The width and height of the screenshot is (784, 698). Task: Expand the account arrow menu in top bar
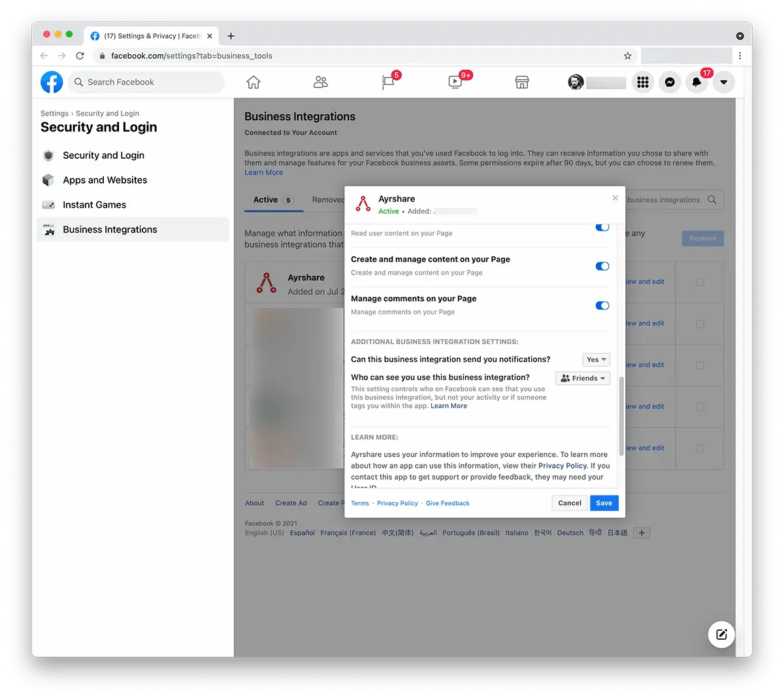[x=723, y=82]
